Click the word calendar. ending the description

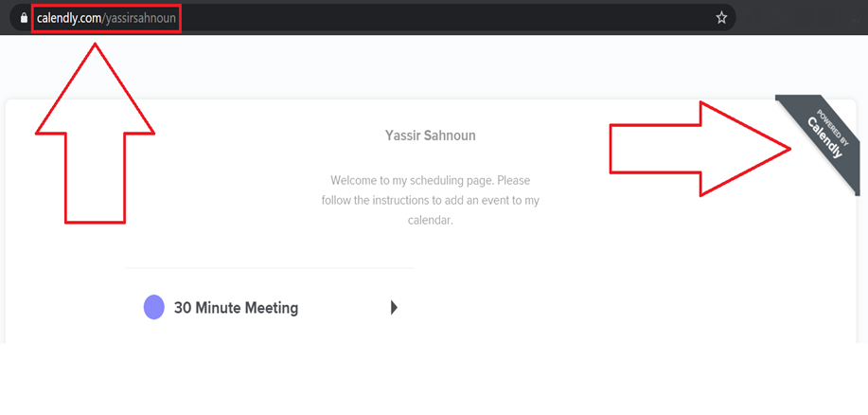click(430, 221)
